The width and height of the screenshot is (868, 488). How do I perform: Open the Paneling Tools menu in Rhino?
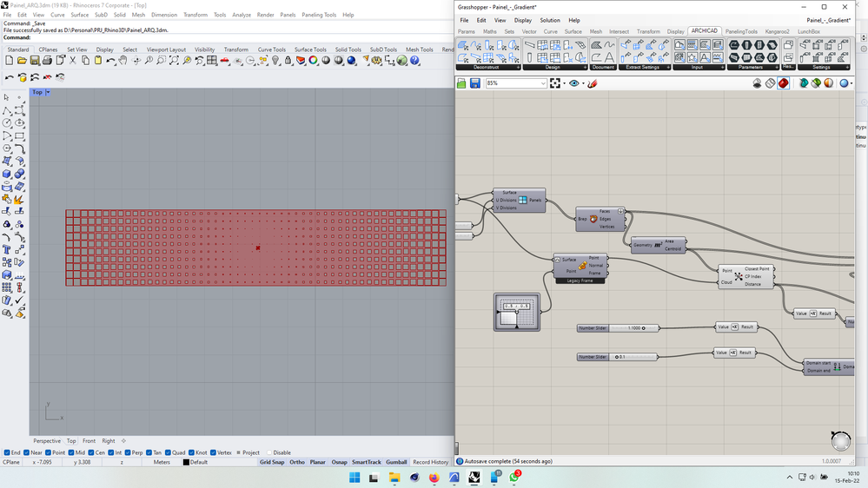(319, 15)
